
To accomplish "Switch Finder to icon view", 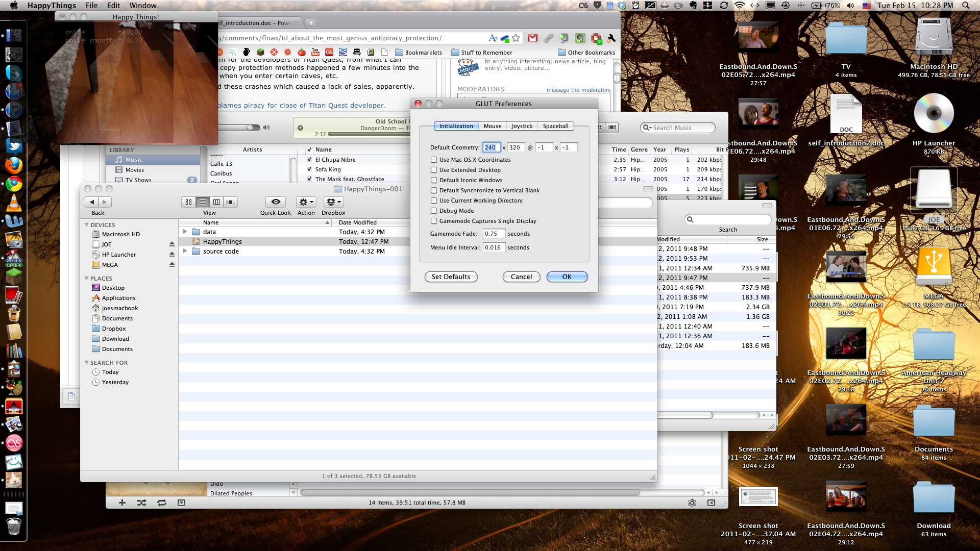I will (x=188, y=202).
